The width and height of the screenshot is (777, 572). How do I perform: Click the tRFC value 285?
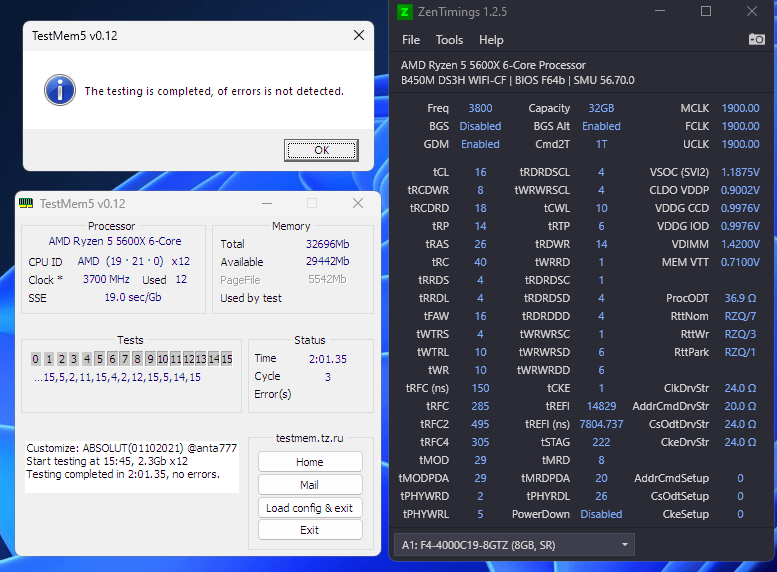[x=480, y=406]
